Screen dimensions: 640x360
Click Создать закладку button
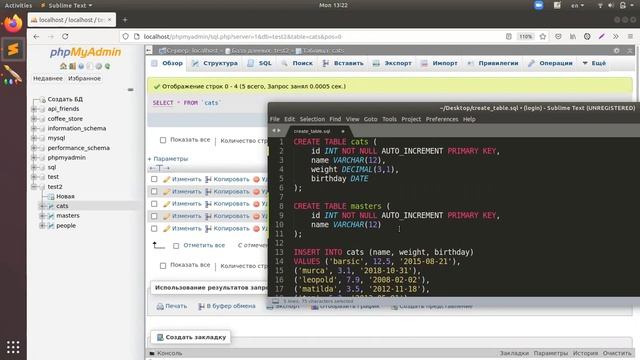click(191, 337)
